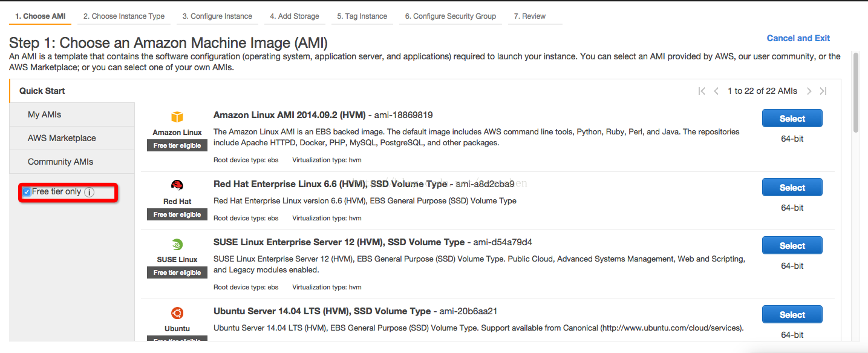Go to next page of AMIs
The image size is (868, 353).
pos(809,91)
